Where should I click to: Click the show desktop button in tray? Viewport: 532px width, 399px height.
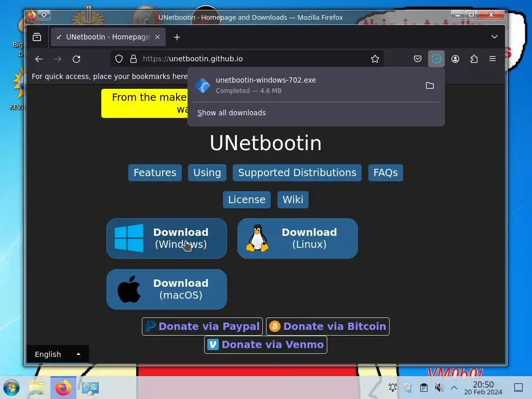518,388
